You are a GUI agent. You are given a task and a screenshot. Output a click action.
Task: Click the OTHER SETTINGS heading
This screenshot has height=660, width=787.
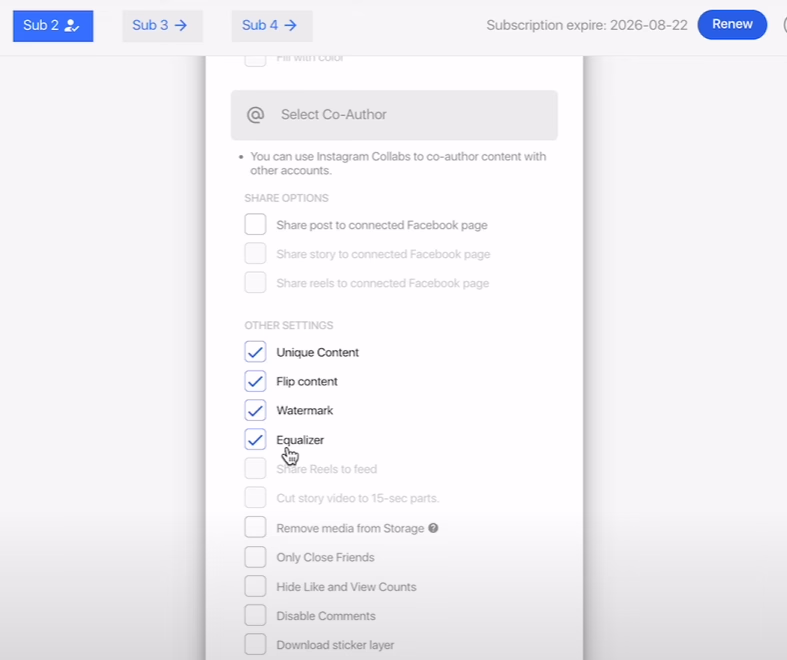[289, 326]
